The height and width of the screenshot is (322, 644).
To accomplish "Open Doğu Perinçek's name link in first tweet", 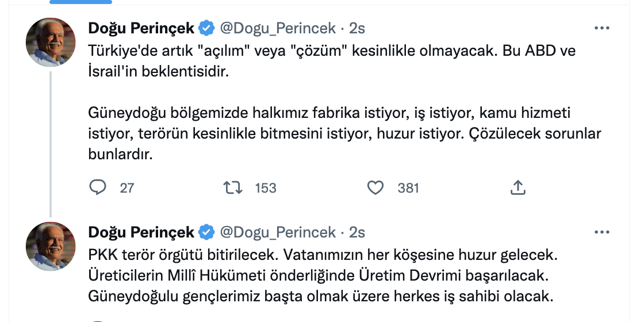I will (x=141, y=28).
